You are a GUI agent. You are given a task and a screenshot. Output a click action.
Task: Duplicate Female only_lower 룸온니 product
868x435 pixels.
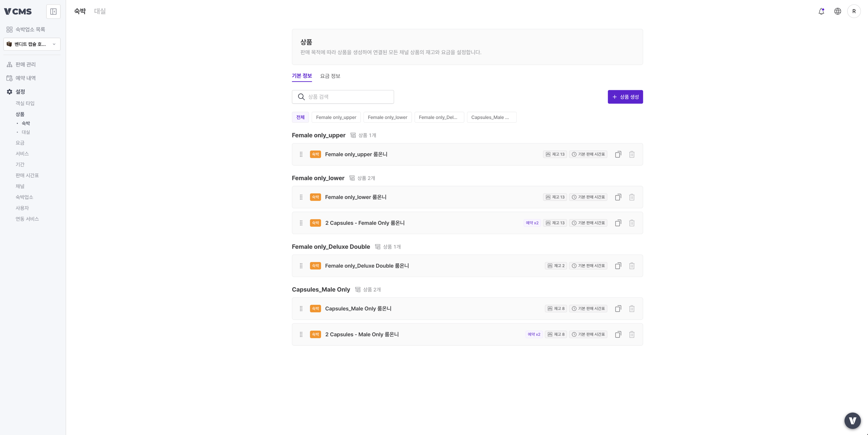[x=618, y=197]
